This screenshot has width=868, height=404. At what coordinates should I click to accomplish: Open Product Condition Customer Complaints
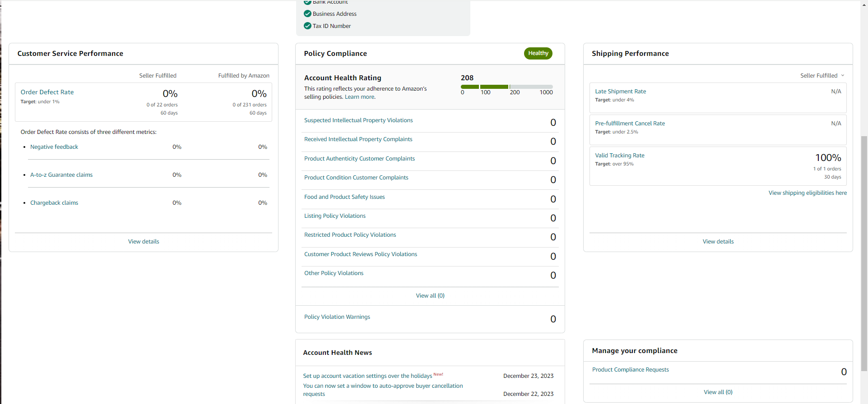tap(356, 178)
